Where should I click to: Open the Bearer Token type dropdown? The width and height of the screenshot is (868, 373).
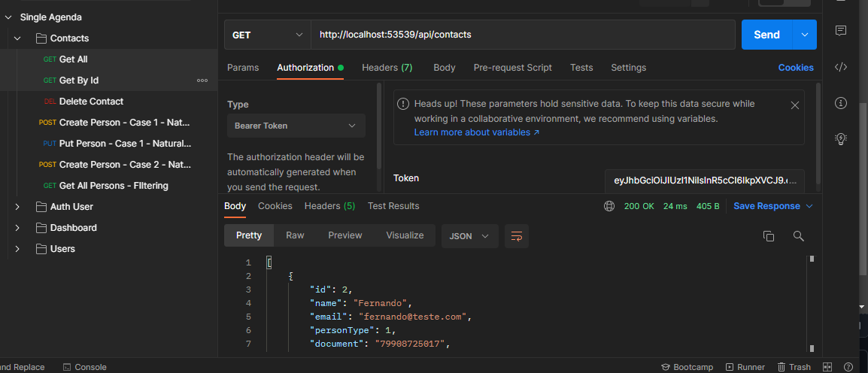point(296,126)
